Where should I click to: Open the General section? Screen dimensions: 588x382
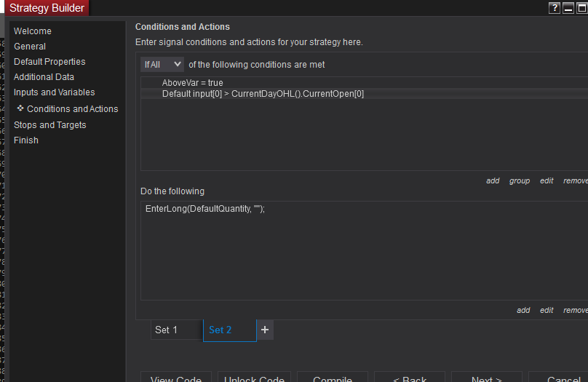[x=30, y=47]
